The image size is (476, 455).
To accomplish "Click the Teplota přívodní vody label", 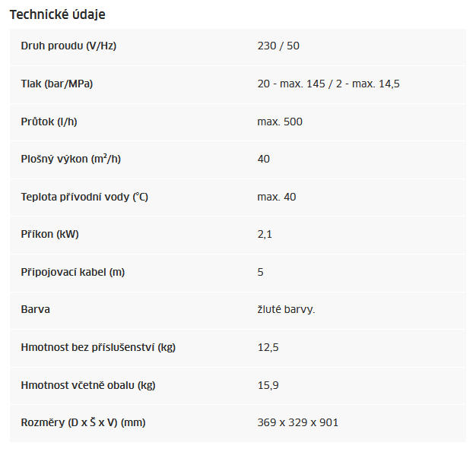I will [84, 197].
